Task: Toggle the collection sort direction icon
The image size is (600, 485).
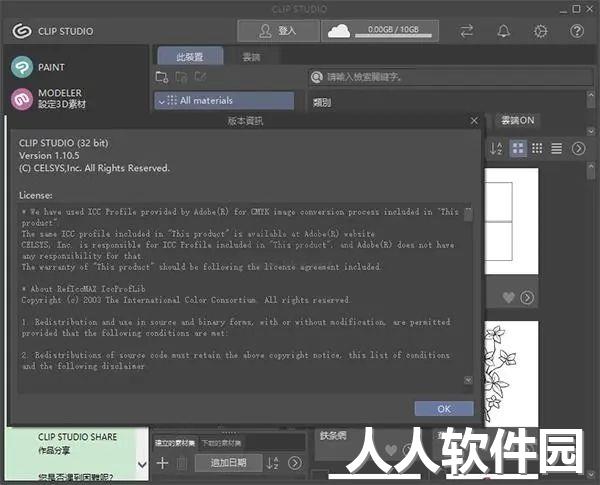Action: 272,463
